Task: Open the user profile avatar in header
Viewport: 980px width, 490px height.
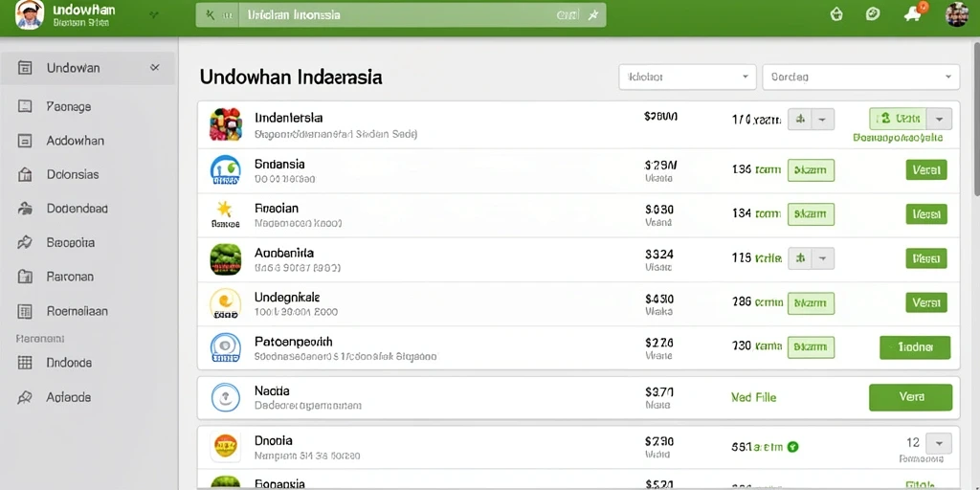Action: coord(957,13)
